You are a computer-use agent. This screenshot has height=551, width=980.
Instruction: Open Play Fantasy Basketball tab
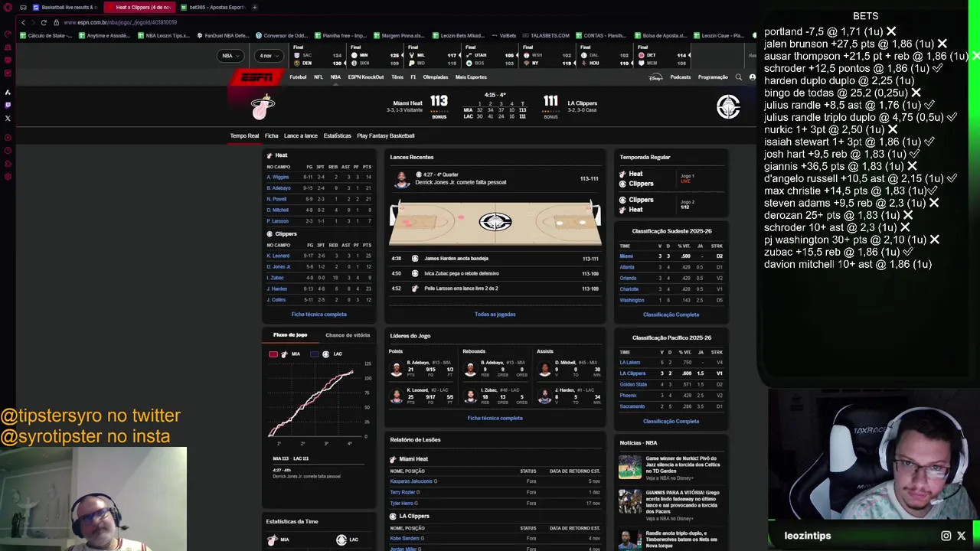point(386,135)
